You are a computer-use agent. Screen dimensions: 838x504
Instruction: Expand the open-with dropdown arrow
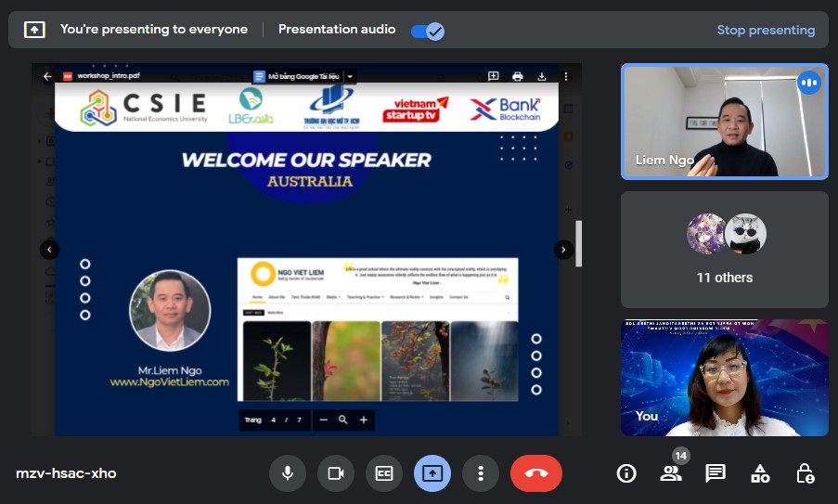[350, 76]
